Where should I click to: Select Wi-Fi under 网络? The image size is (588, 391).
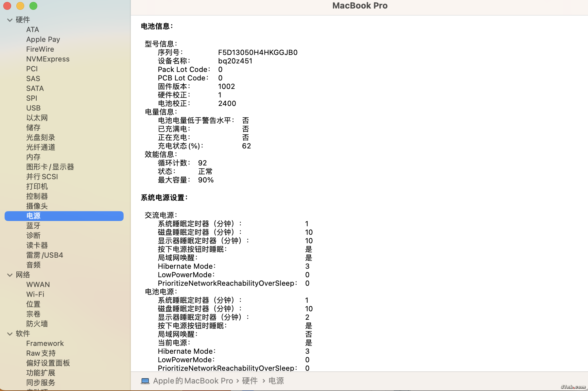[x=35, y=294]
